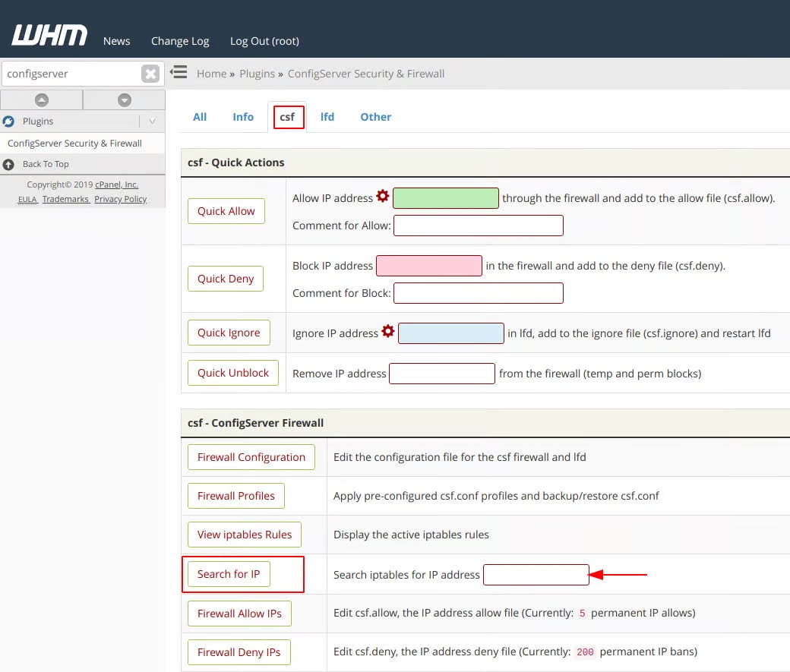Focus the Comment for Allow field

(x=478, y=226)
